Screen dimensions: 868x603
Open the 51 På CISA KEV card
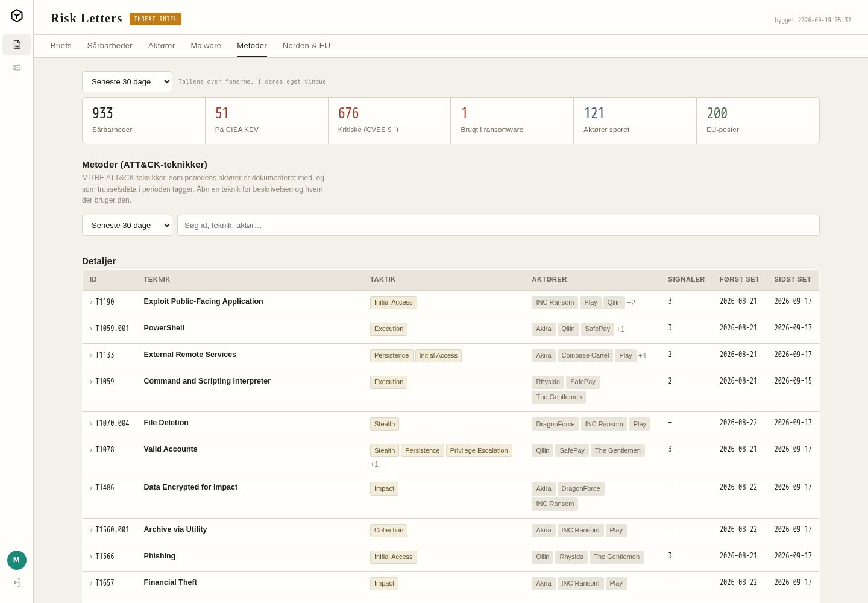coord(267,121)
